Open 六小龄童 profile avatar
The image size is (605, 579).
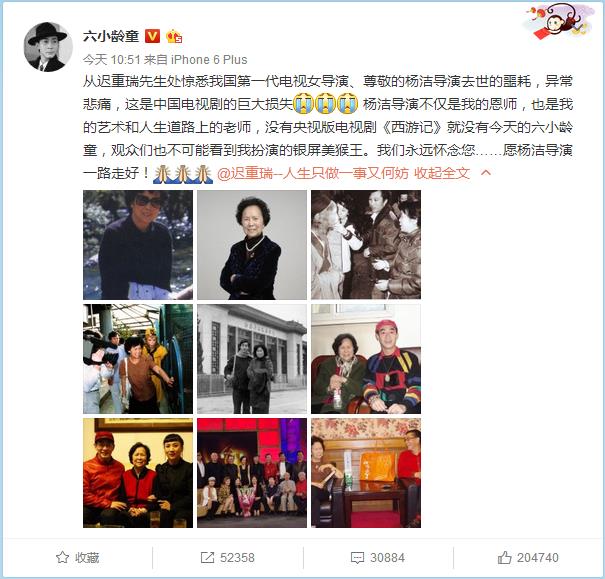point(48,47)
